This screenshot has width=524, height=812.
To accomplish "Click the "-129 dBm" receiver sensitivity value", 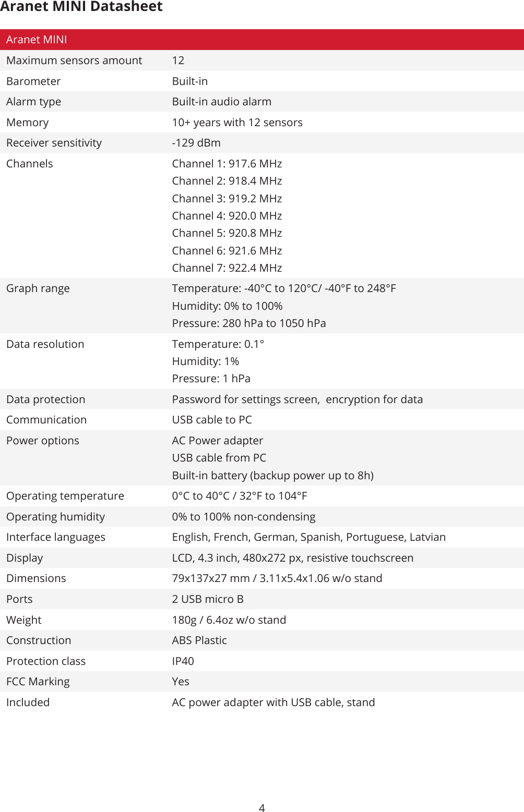I will 196,143.
